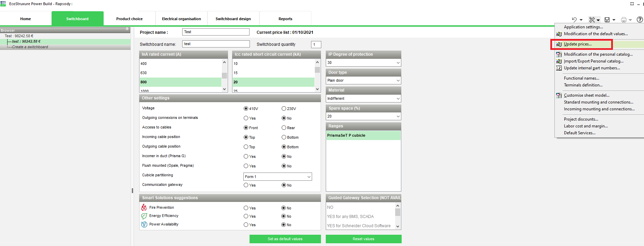This screenshot has height=246, width=644.
Task: Select Test project root in Browser tree
Action: (19, 36)
